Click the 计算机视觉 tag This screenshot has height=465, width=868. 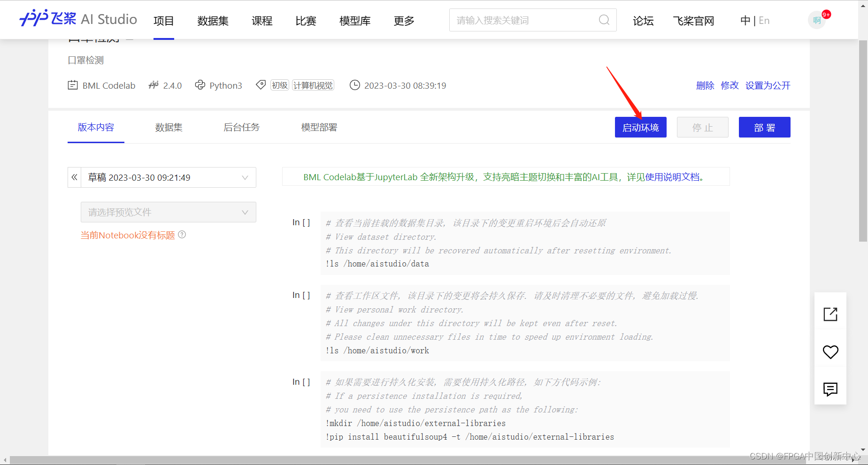(313, 85)
